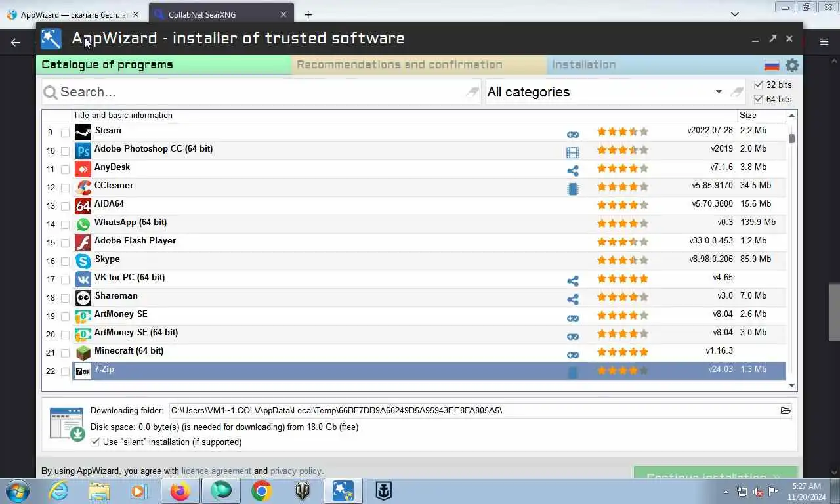Open Internet Explorer from the taskbar
Image resolution: width=840 pixels, height=504 pixels.
pyautogui.click(x=58, y=491)
